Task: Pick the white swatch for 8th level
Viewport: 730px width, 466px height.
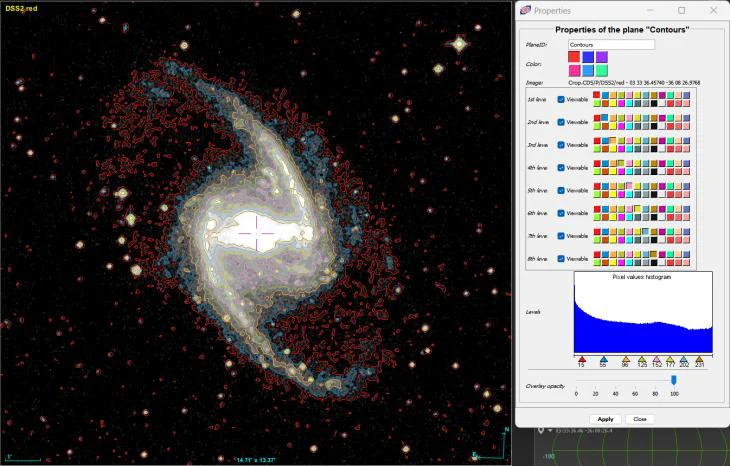Action: tap(662, 263)
